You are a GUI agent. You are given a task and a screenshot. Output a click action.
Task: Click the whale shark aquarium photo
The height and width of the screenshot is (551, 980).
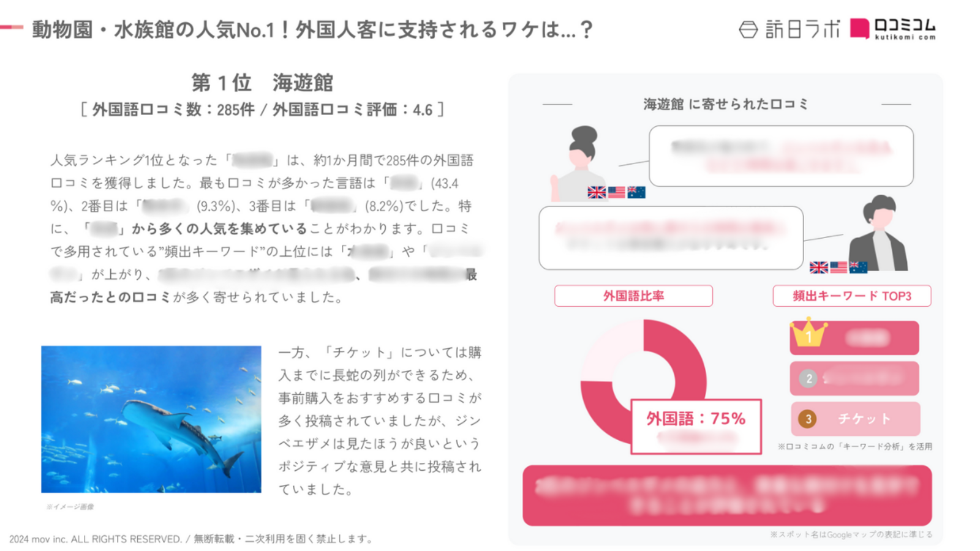[151, 419]
